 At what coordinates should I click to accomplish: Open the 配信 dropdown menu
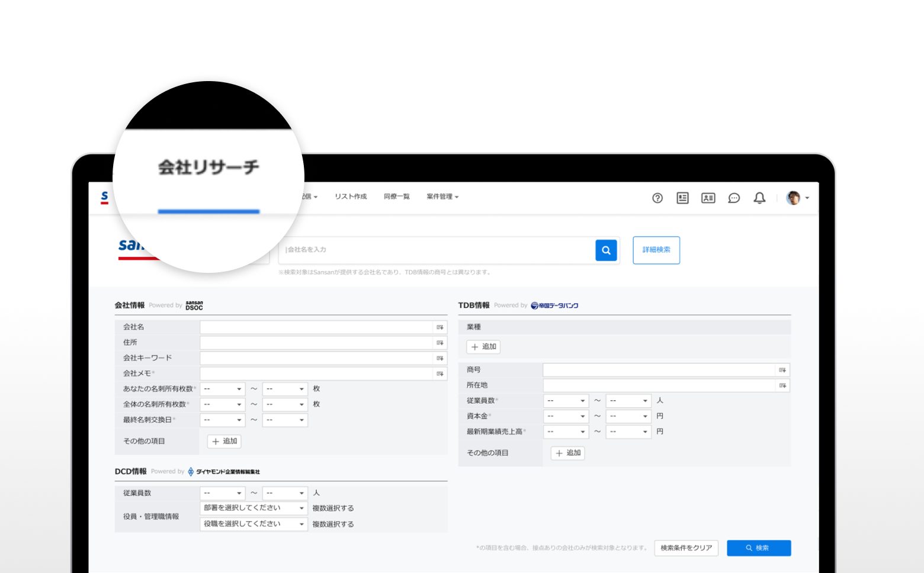[309, 197]
